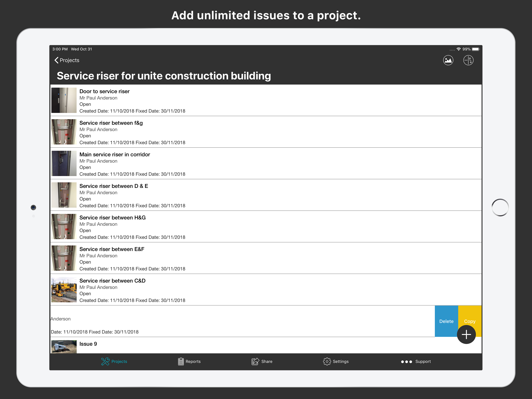Viewport: 532px width, 399px height.
Task: Copy the swiped issue using yellow button
Action: click(469, 316)
